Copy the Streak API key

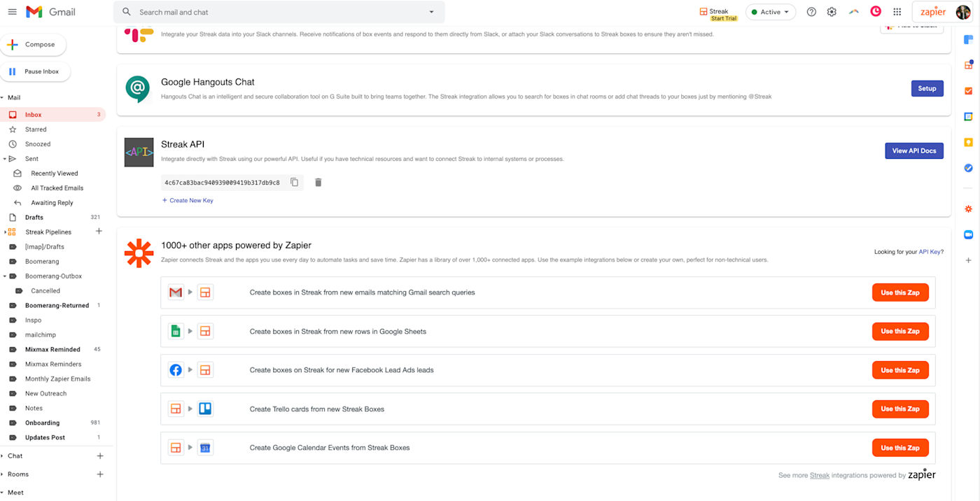click(x=295, y=183)
